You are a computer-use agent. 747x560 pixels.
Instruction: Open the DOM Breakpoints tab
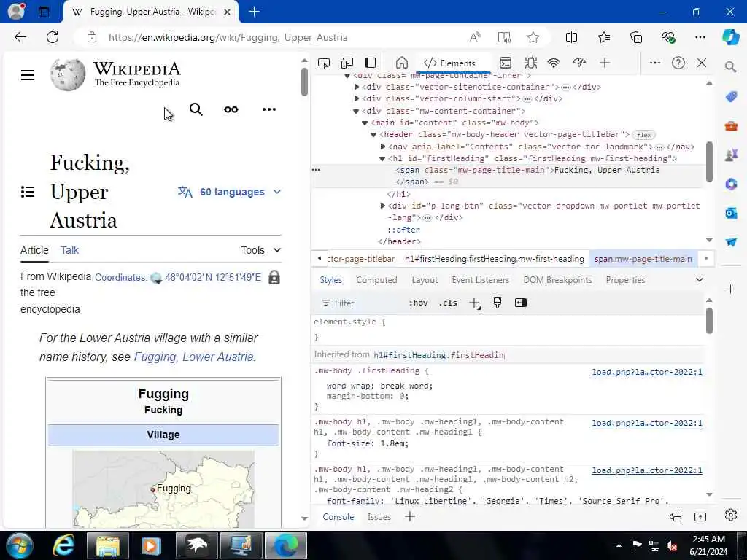tap(557, 280)
